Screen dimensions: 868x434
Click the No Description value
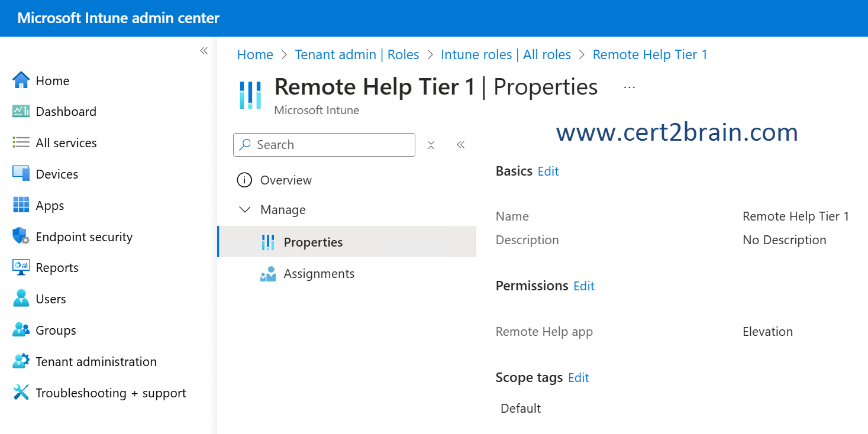click(785, 240)
